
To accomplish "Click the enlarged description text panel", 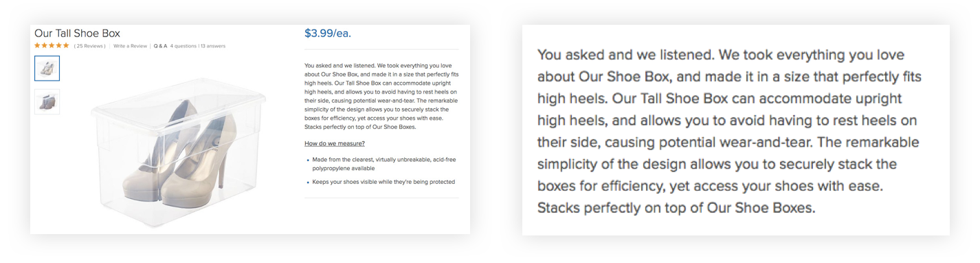I will [736, 131].
